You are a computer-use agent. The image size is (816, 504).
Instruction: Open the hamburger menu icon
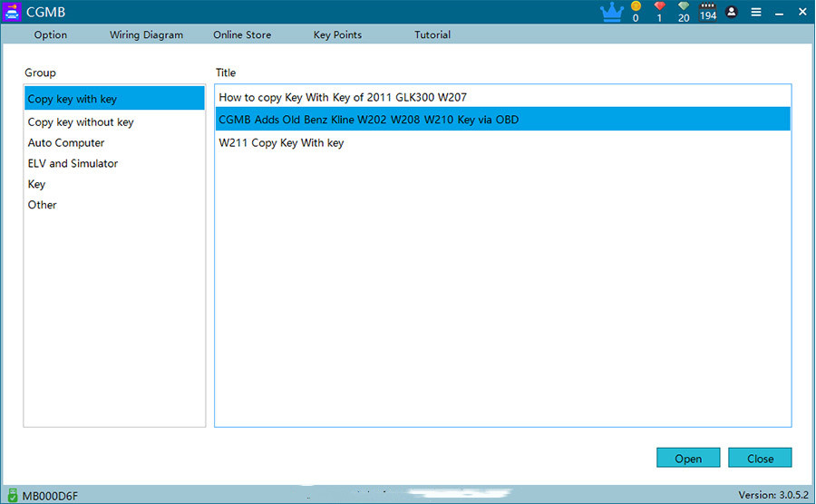click(x=756, y=12)
